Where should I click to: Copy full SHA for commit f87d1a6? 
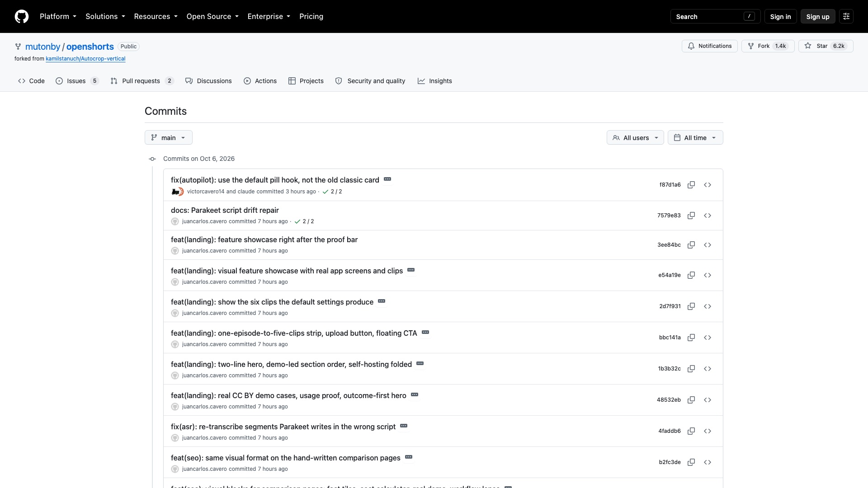point(691,185)
